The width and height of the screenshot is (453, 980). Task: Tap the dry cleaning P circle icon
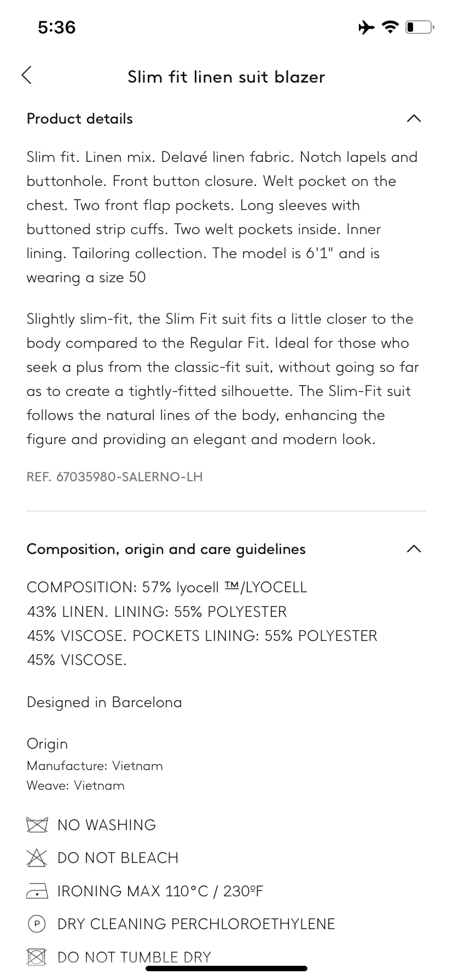tap(36, 924)
